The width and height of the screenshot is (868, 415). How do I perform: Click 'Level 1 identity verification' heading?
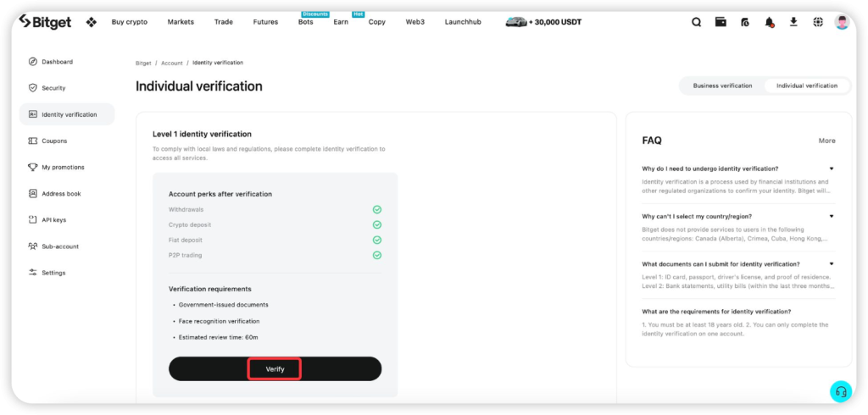coord(202,134)
